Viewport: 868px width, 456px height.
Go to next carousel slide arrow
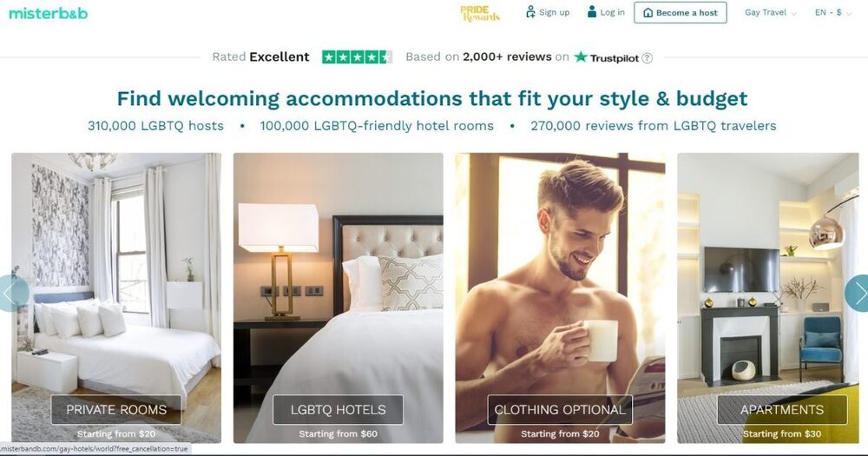click(x=857, y=293)
